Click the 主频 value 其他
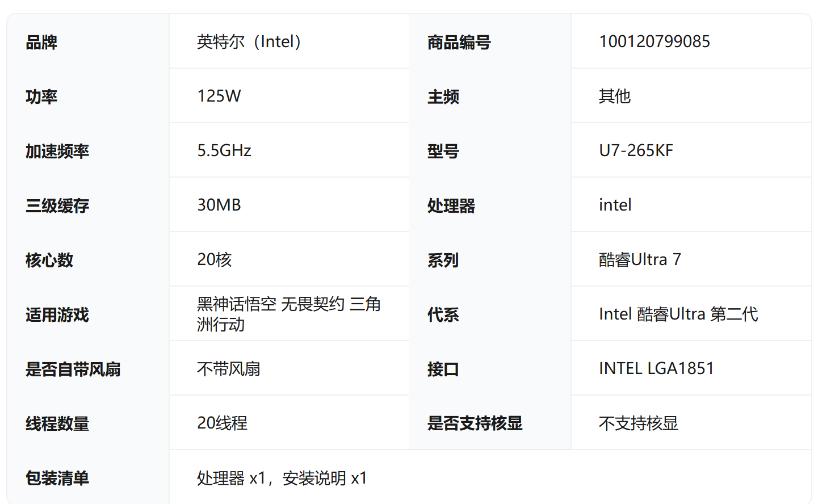 [614, 96]
